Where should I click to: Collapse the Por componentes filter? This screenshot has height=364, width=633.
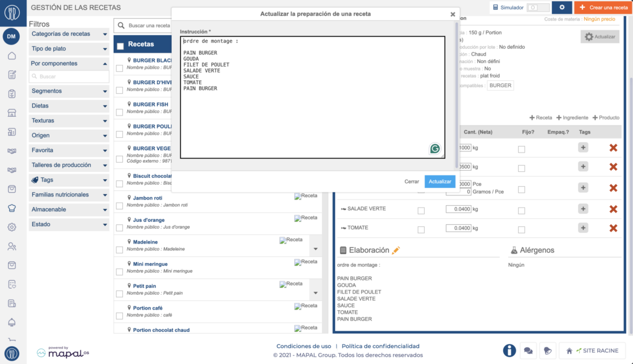tap(69, 64)
